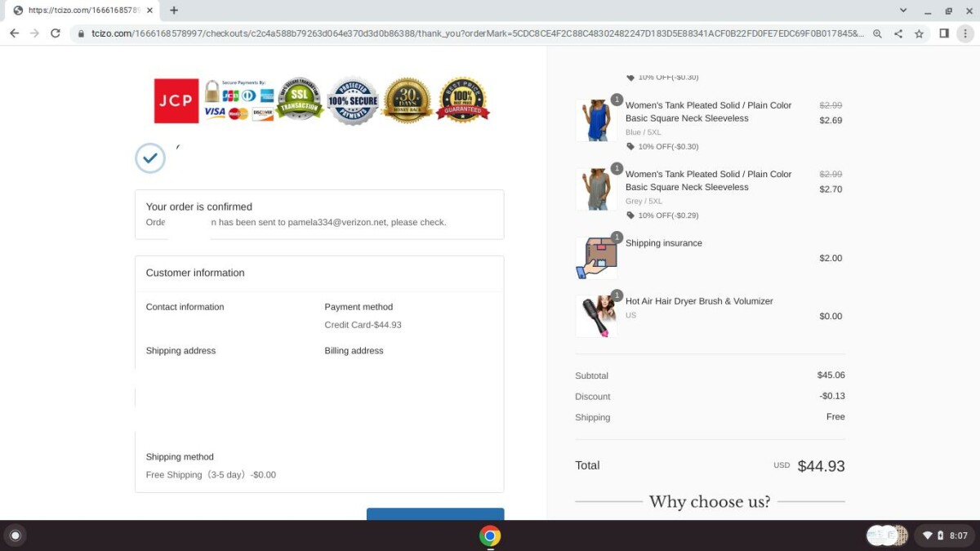Click the browser back arrow
The width and height of the screenshot is (980, 551).
pyautogui.click(x=14, y=33)
